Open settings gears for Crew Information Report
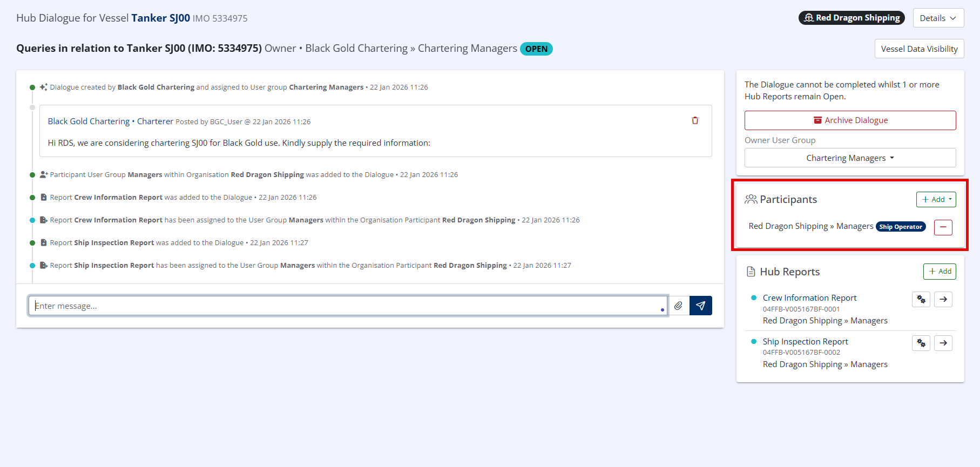980x467 pixels. [x=921, y=299]
